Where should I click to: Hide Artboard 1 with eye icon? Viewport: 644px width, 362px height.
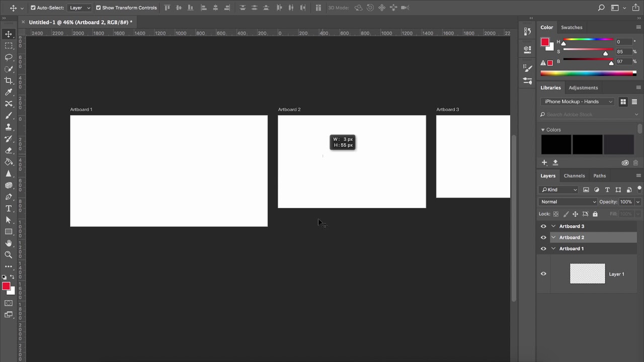(543, 248)
